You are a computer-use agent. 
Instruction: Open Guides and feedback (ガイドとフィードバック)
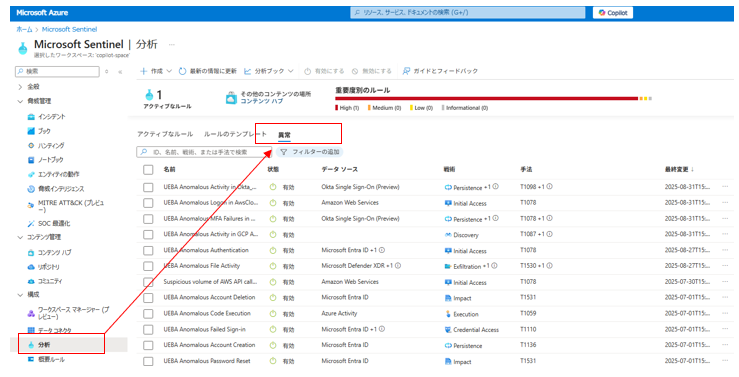(x=440, y=71)
